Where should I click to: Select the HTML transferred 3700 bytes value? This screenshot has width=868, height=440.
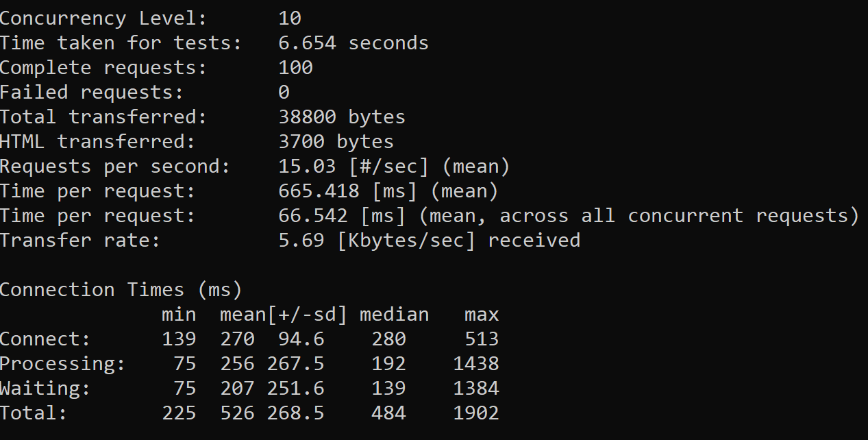coord(336,142)
